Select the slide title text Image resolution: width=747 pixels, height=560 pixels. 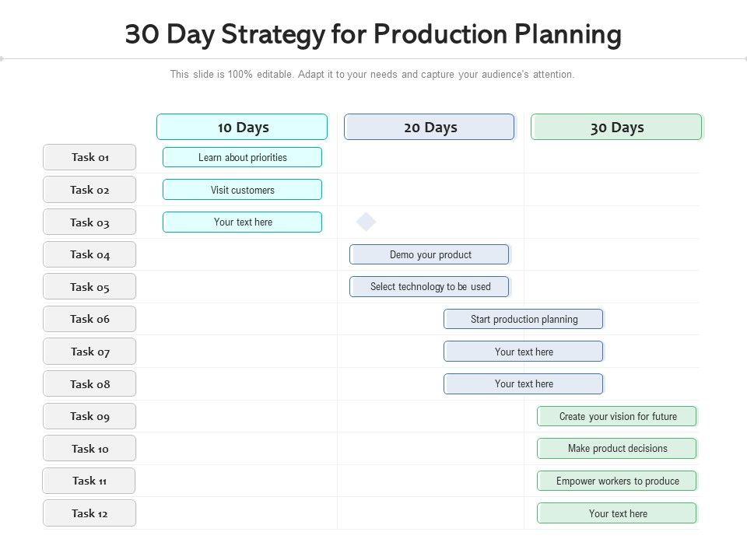click(x=373, y=35)
